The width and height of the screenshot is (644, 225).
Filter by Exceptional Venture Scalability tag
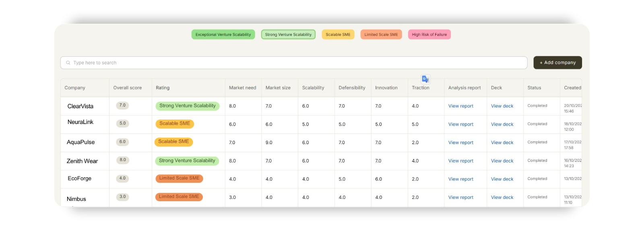(x=223, y=35)
